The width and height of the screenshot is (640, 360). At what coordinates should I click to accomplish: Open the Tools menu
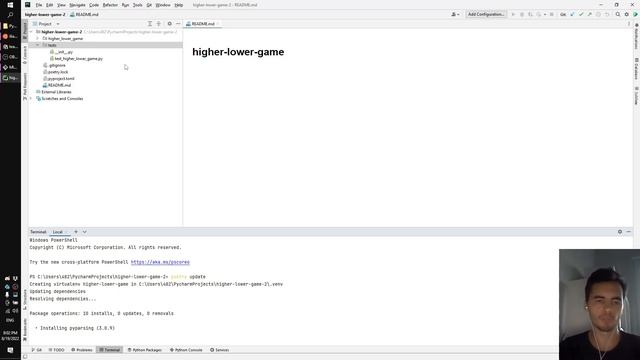138,5
